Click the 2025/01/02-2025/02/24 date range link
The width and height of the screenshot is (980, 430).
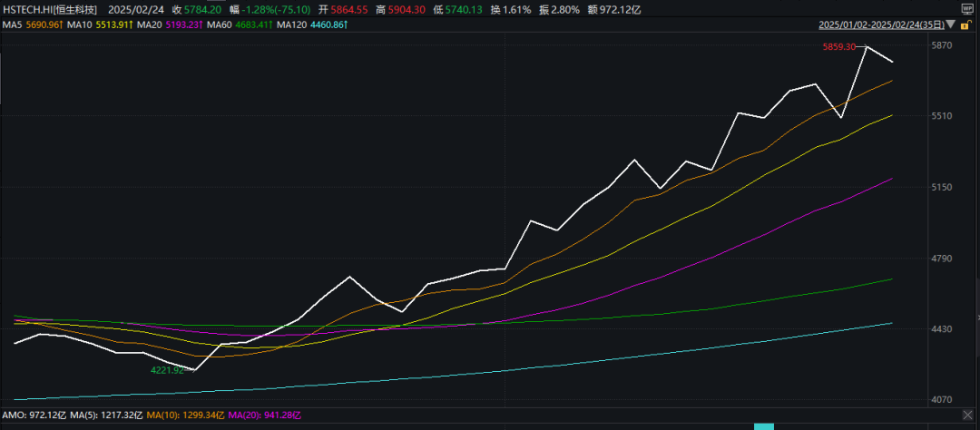click(881, 24)
